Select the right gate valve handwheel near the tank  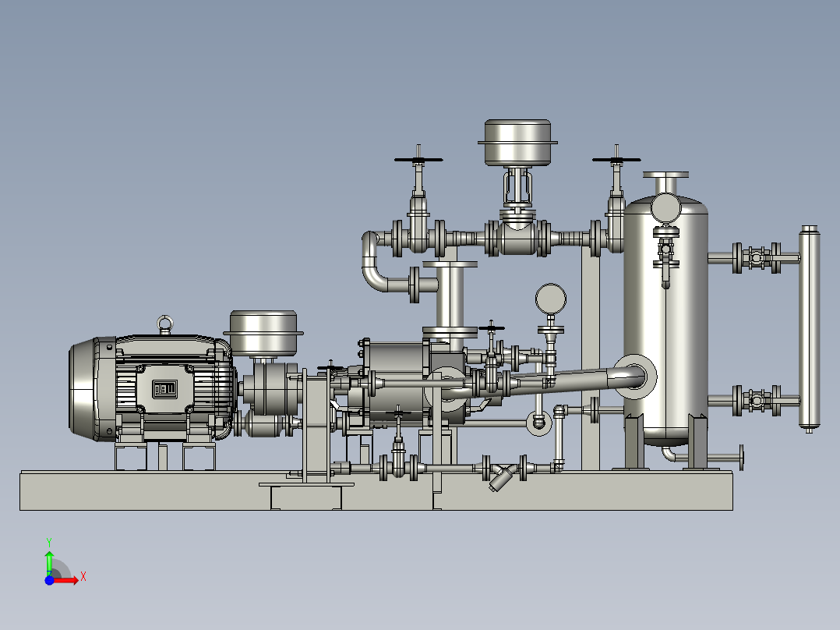point(616,159)
